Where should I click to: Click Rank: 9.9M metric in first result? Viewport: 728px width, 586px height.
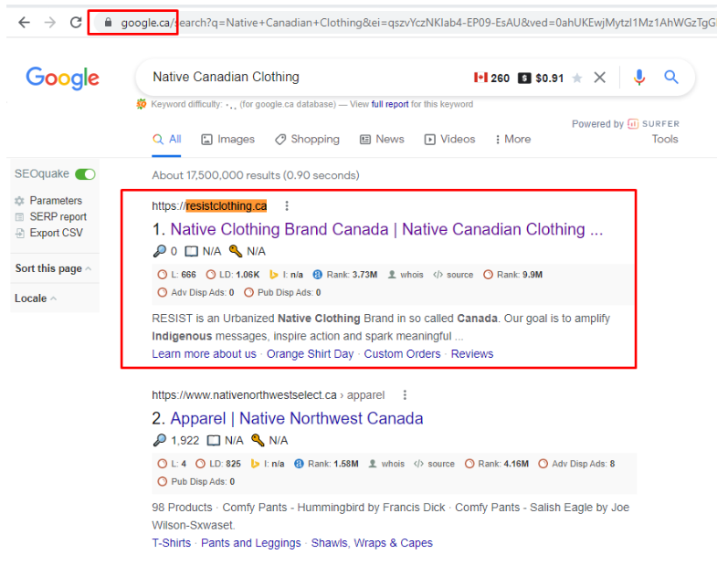click(x=512, y=275)
